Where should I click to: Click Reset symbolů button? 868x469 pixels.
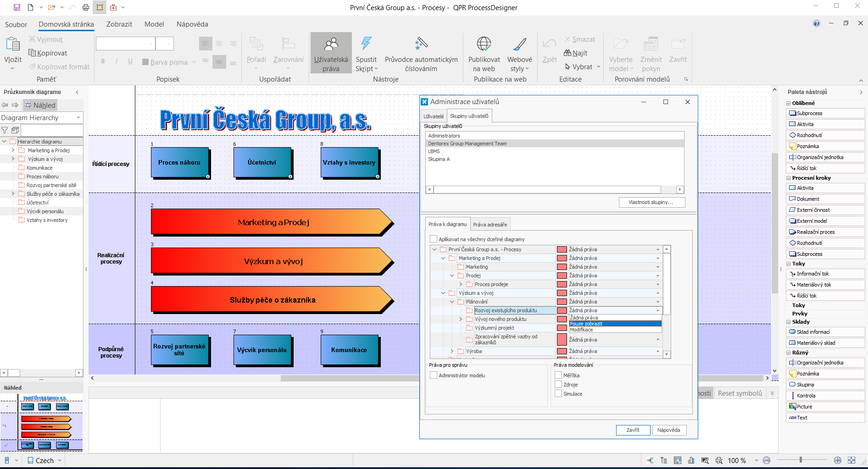pos(740,393)
